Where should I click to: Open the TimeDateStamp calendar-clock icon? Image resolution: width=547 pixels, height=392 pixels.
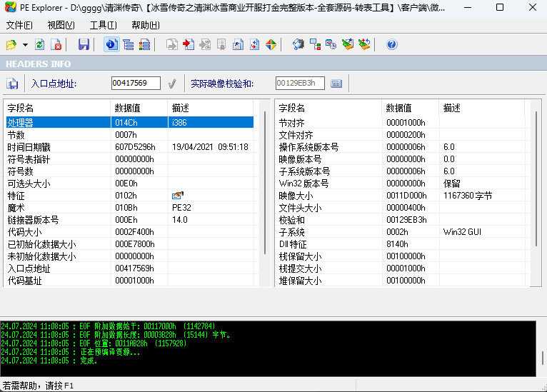(331, 45)
